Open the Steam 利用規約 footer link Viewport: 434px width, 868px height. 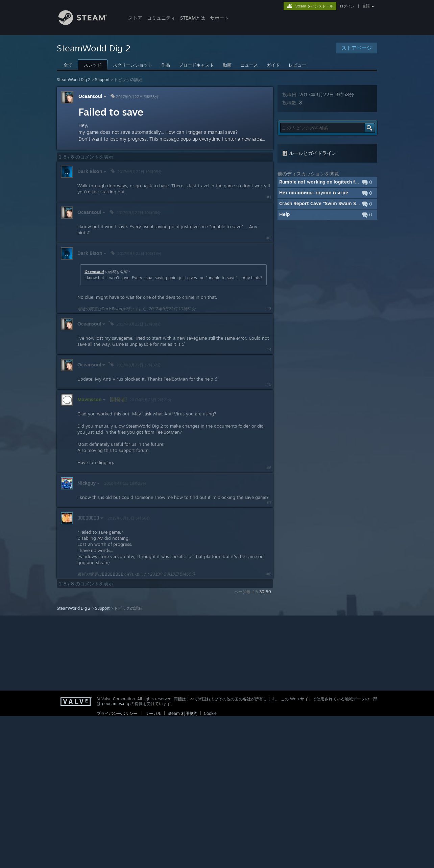(x=183, y=713)
